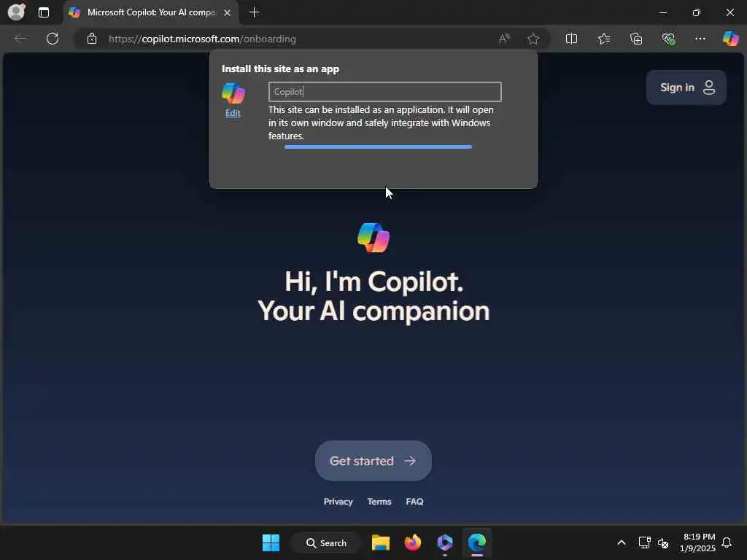Open Settings and more ellipsis menu

coord(700,39)
